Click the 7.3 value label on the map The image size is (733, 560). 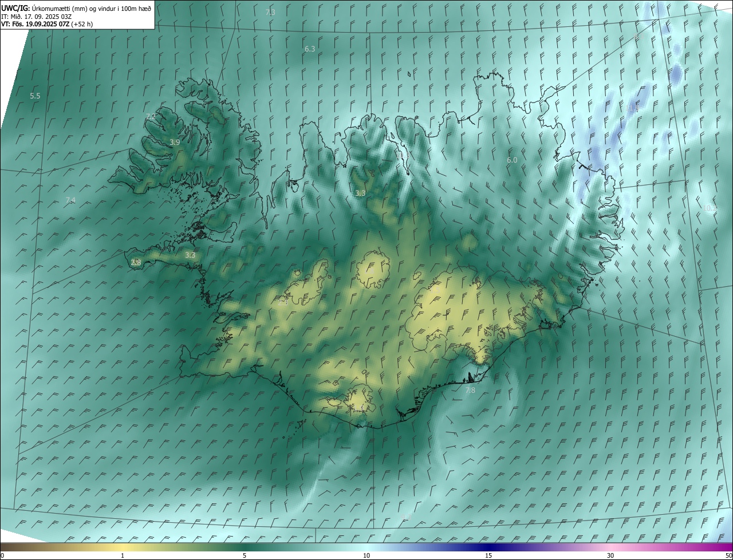pos(270,12)
